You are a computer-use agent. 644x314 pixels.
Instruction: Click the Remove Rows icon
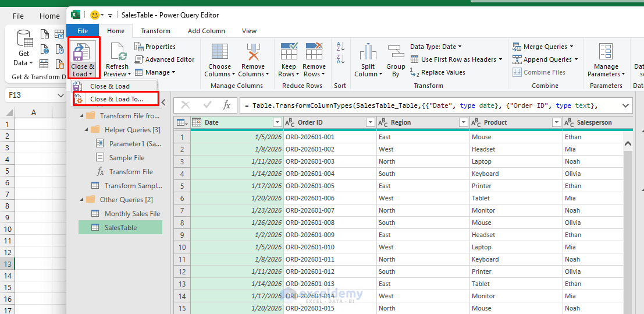pos(314,52)
